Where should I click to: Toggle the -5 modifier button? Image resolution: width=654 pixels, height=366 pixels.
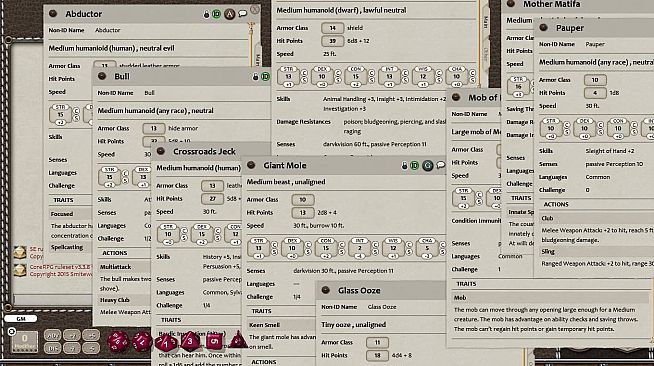pyautogui.click(x=91, y=348)
